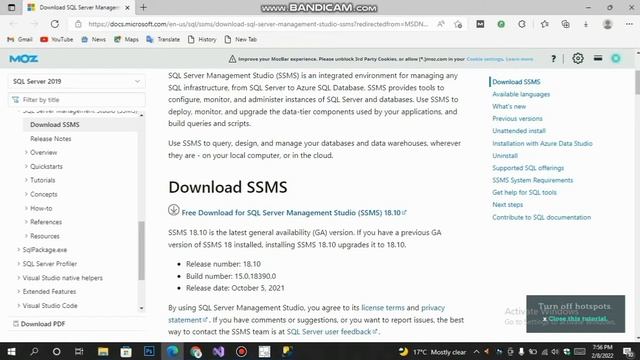Open the license terms link

tap(383, 307)
